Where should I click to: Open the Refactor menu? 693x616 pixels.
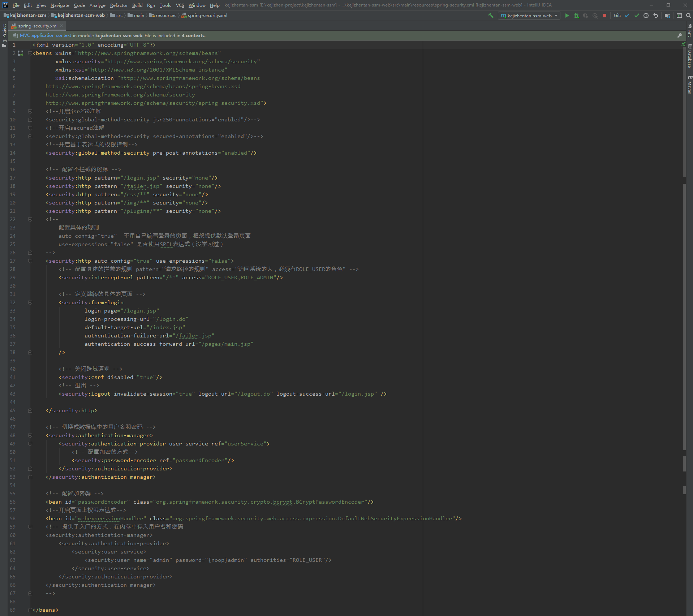point(119,5)
